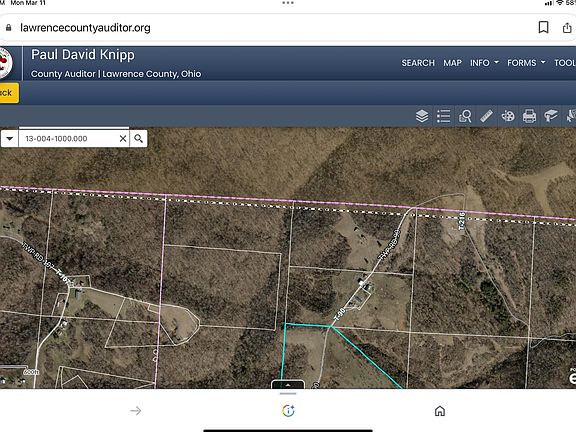Activate the ruler measure tool
The width and height of the screenshot is (576, 432).
point(486,116)
